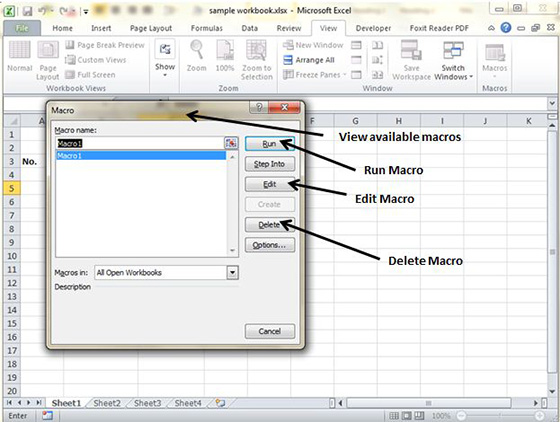Switch to Page Break Preview view
Screen dimensions: 560x422
105,45
